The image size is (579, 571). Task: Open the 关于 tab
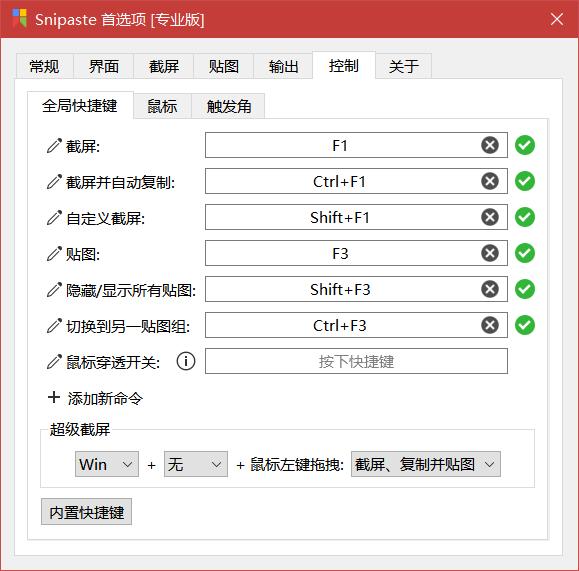(x=404, y=66)
